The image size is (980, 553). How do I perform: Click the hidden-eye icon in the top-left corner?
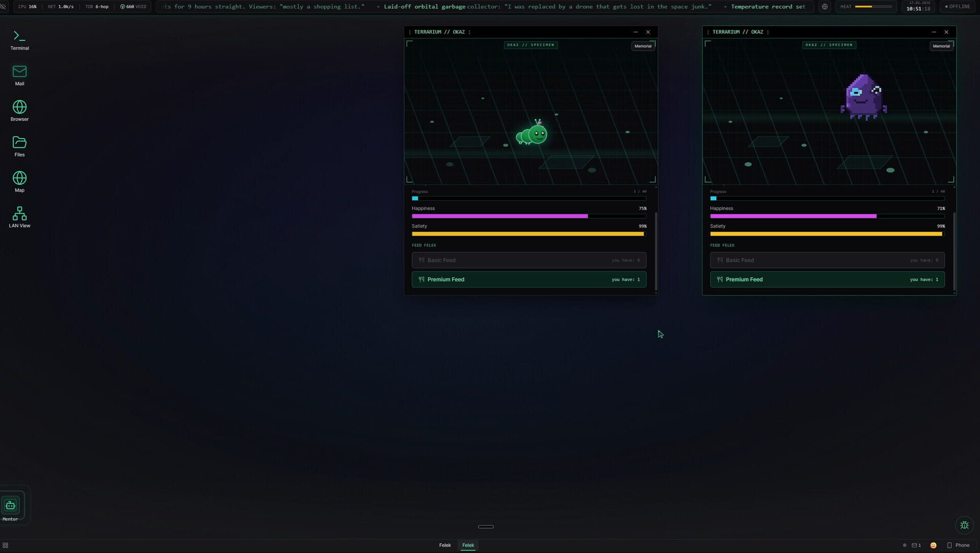coord(3,7)
